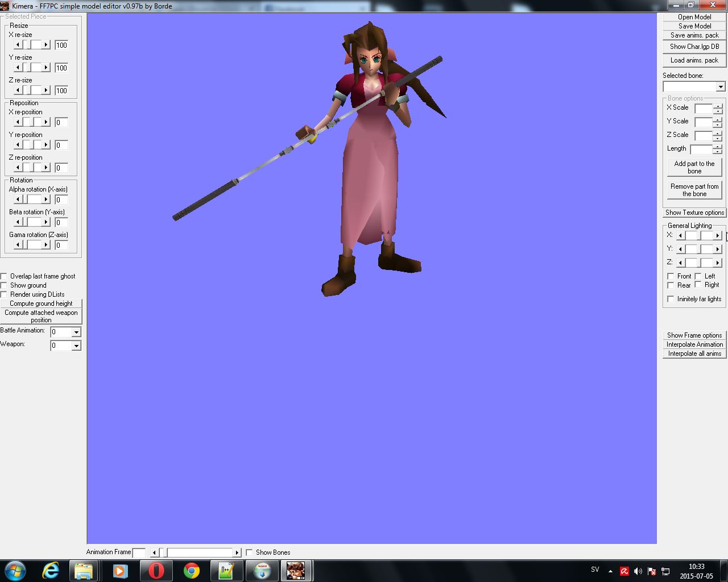The image size is (728, 582).
Task: Click Show Frame options button
Action: coord(694,335)
